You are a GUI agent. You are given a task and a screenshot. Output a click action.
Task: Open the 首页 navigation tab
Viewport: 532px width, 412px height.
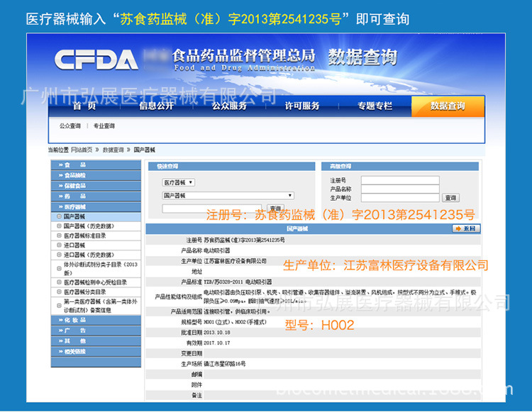click(x=84, y=106)
